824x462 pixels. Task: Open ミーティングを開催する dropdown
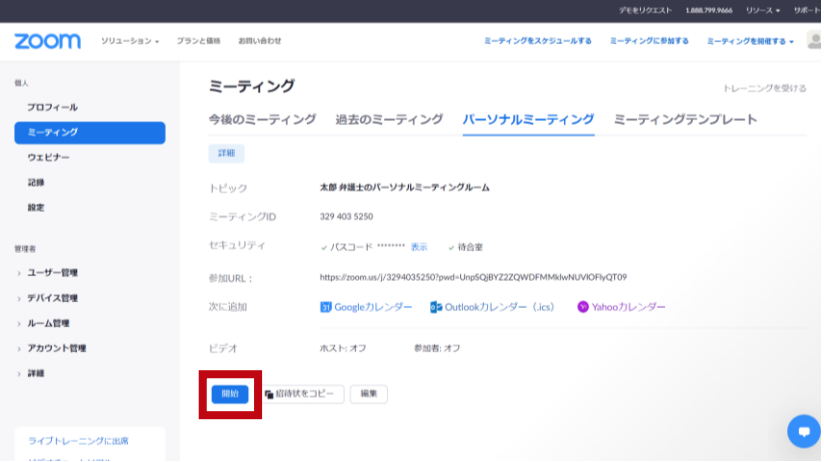coord(750,41)
